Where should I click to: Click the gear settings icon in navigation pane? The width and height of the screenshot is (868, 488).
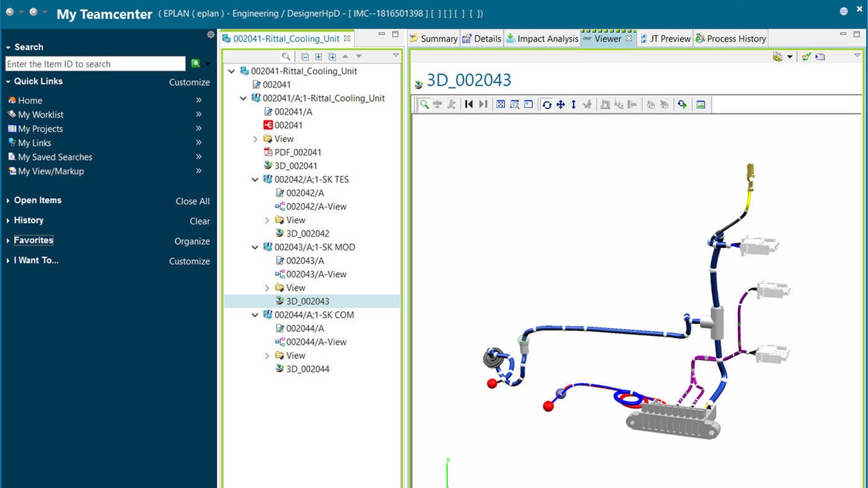click(211, 35)
